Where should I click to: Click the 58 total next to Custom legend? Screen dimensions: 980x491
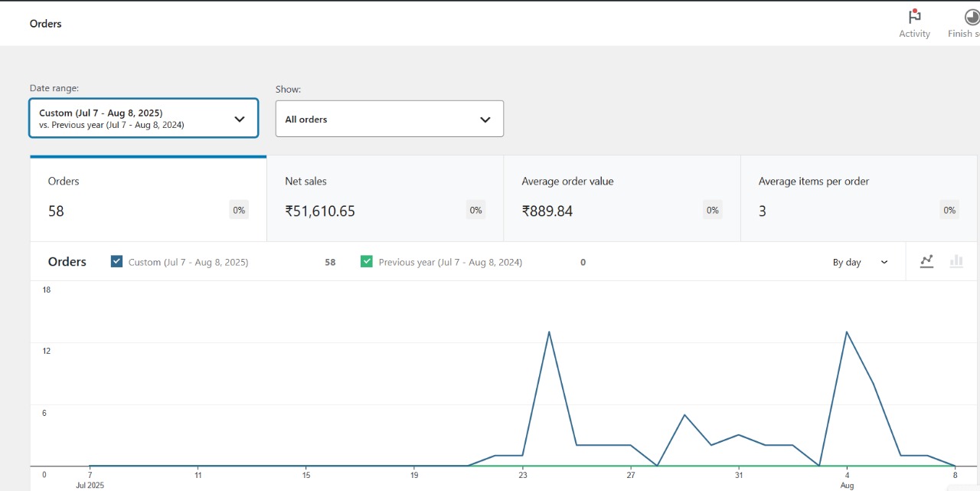click(330, 262)
